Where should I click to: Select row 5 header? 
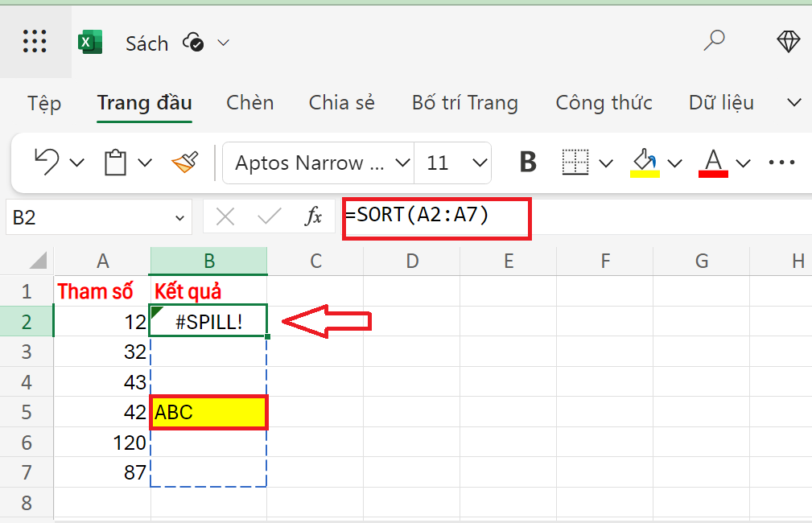(x=27, y=412)
